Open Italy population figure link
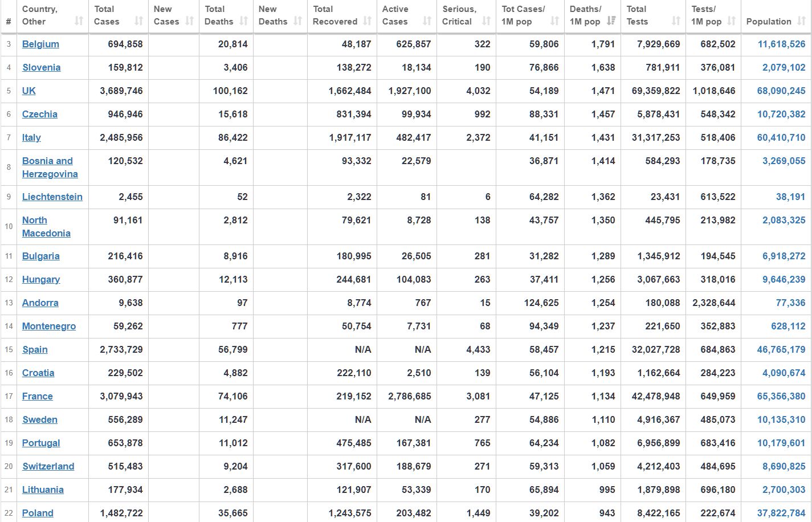Screen dimensions: 812x522 pyautogui.click(x=781, y=137)
